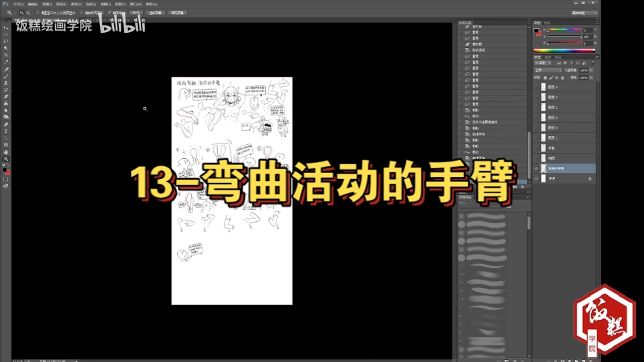Select the Blur droplet tool
This screenshot has height=362, width=644.
[x=6, y=111]
